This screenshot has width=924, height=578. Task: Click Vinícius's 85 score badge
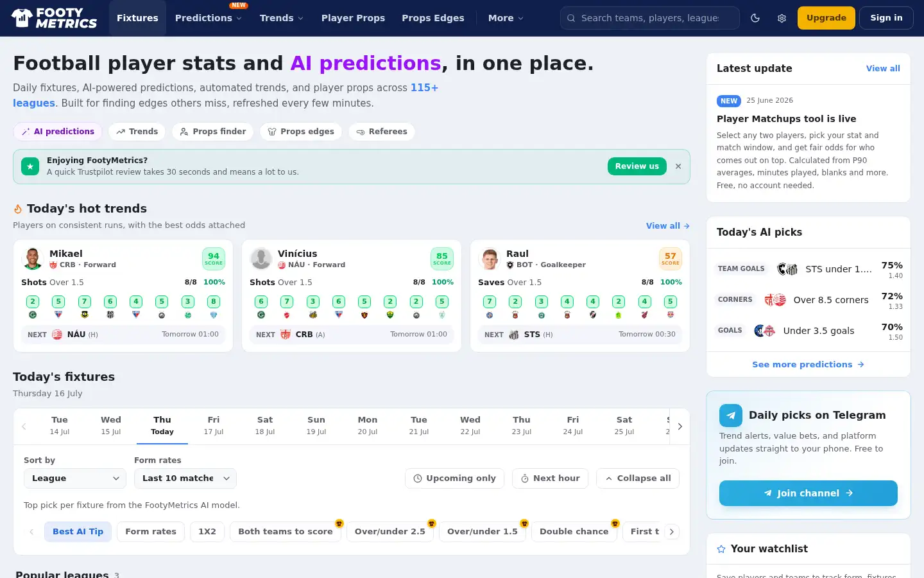tap(442, 259)
